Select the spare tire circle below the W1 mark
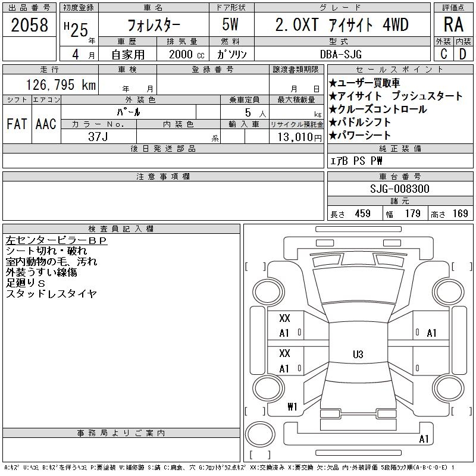476x476 pixels. tap(262, 433)
